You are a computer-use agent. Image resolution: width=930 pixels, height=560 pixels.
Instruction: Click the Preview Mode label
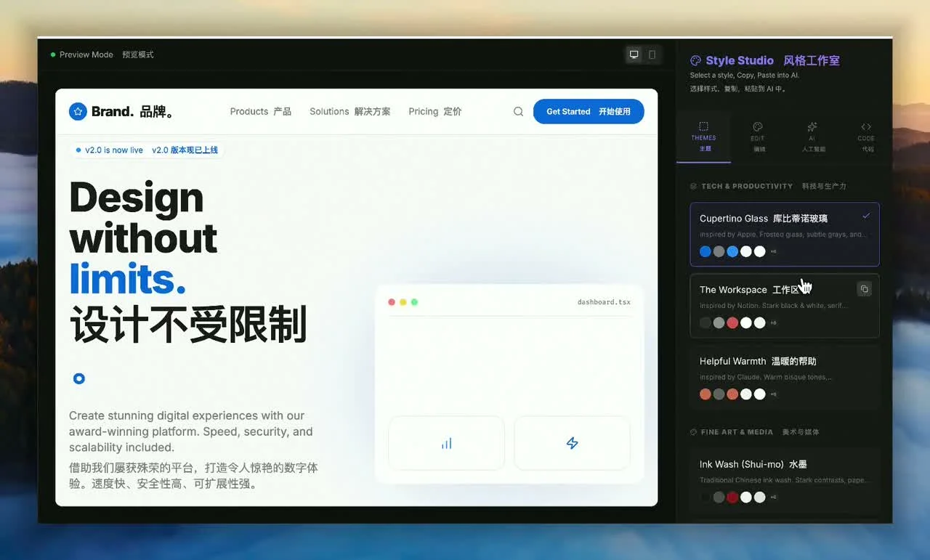click(x=86, y=54)
